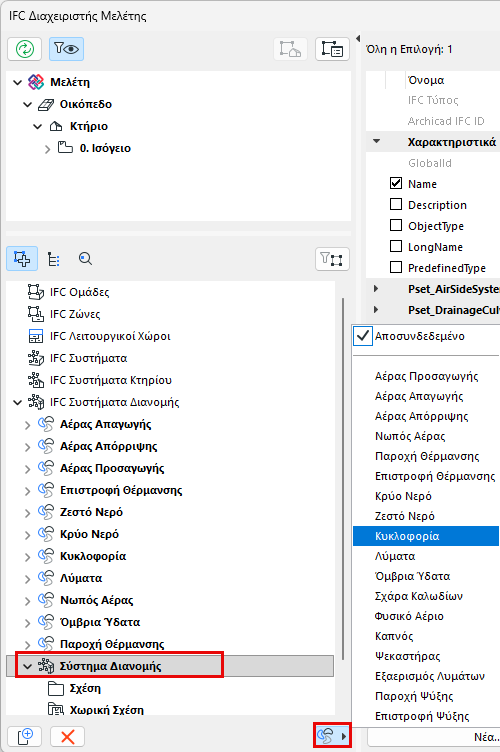Select IFC Ομάδες icon
500x752 pixels.
(x=35, y=292)
